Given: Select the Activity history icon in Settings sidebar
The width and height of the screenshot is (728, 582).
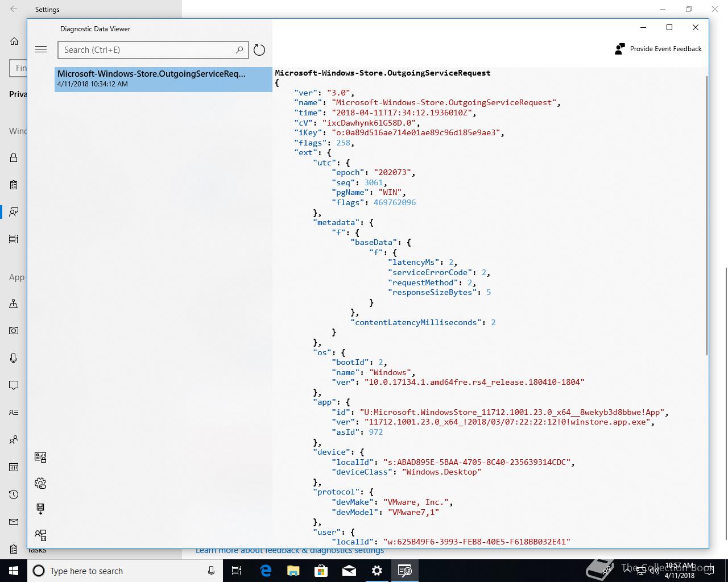Looking at the screenshot, I should [x=14, y=239].
